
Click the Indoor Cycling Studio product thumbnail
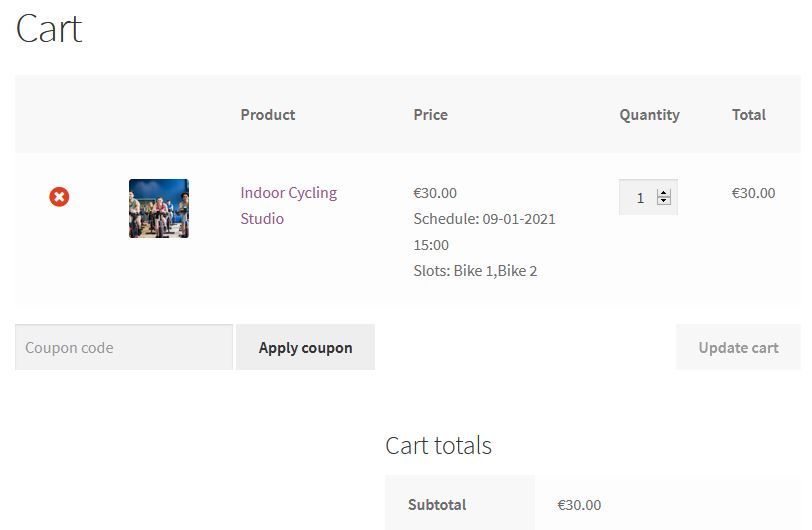(158, 208)
